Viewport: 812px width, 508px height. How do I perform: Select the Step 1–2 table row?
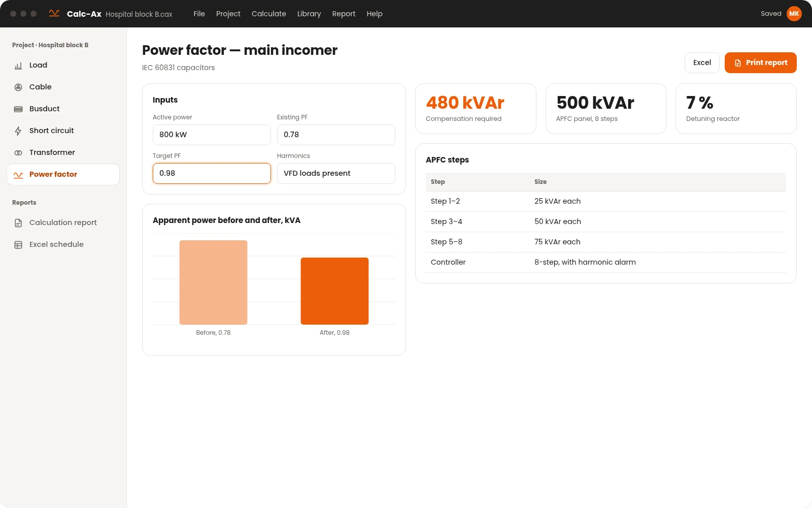click(x=606, y=201)
